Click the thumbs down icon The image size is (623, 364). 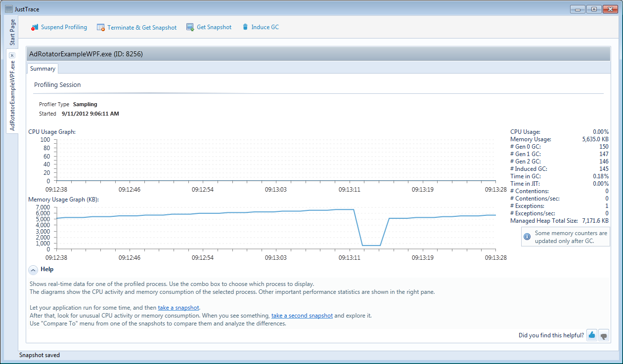click(x=604, y=335)
